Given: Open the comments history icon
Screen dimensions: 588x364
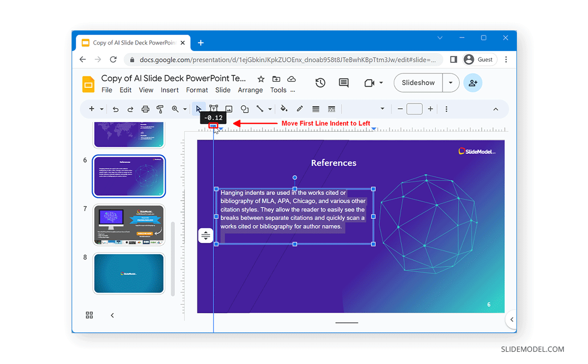Looking at the screenshot, I should click(x=344, y=83).
